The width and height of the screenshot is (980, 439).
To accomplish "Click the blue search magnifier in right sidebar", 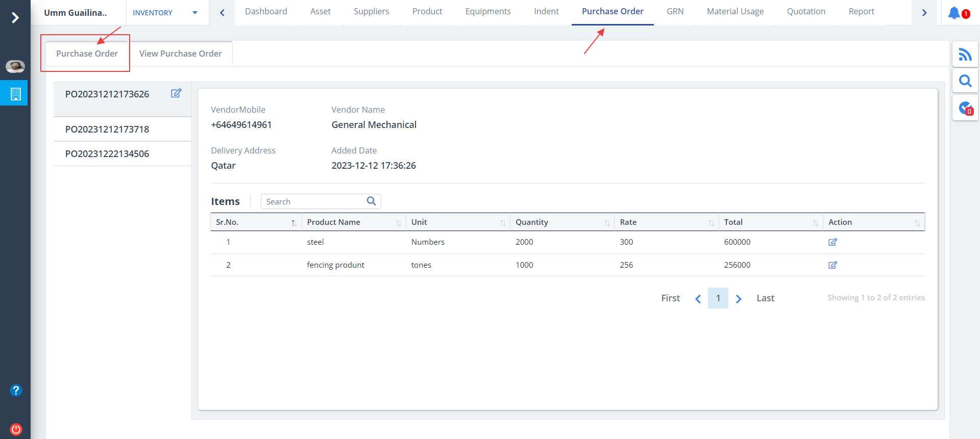I will [x=965, y=81].
